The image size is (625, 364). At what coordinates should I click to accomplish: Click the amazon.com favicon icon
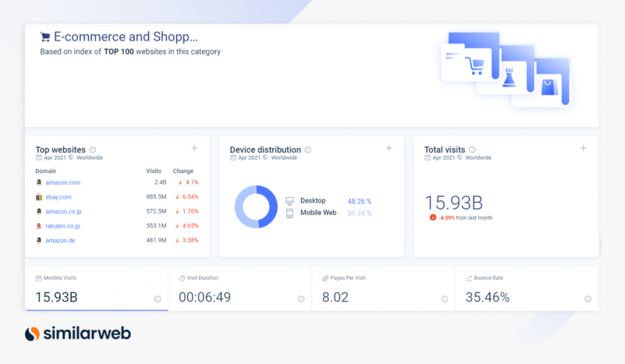39,182
